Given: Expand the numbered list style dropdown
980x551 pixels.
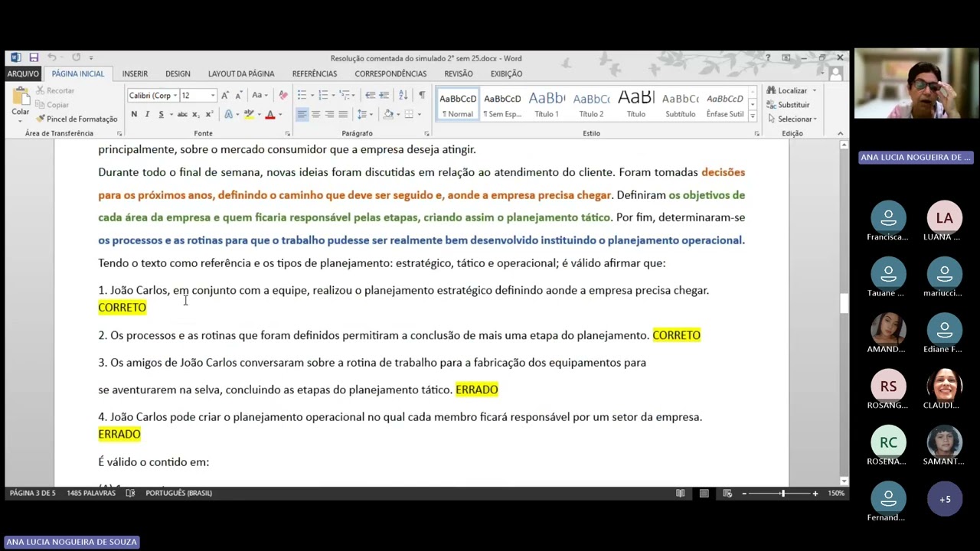Looking at the screenshot, I should [x=334, y=96].
